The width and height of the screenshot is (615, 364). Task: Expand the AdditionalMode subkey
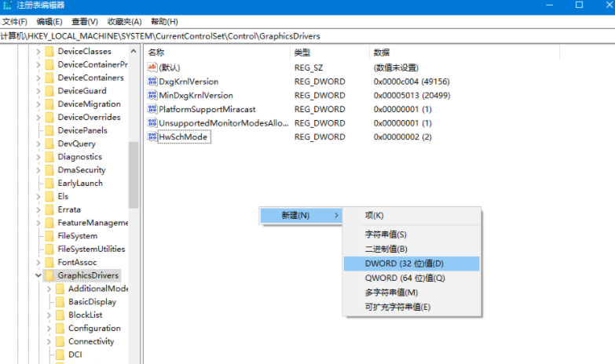pos(49,289)
